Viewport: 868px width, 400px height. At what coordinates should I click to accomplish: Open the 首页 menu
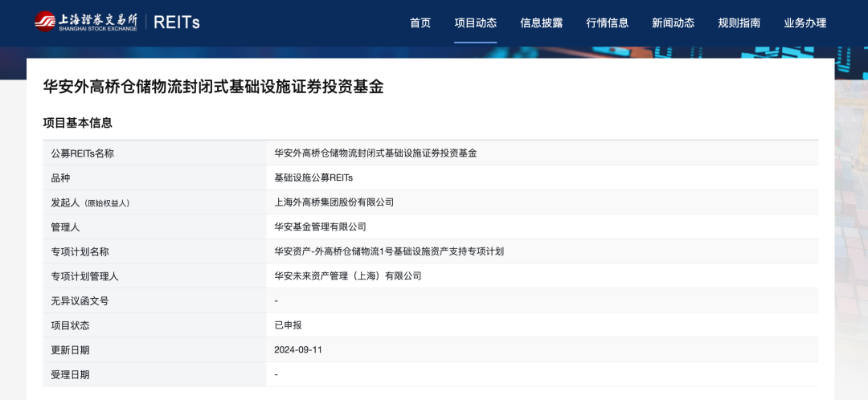420,22
